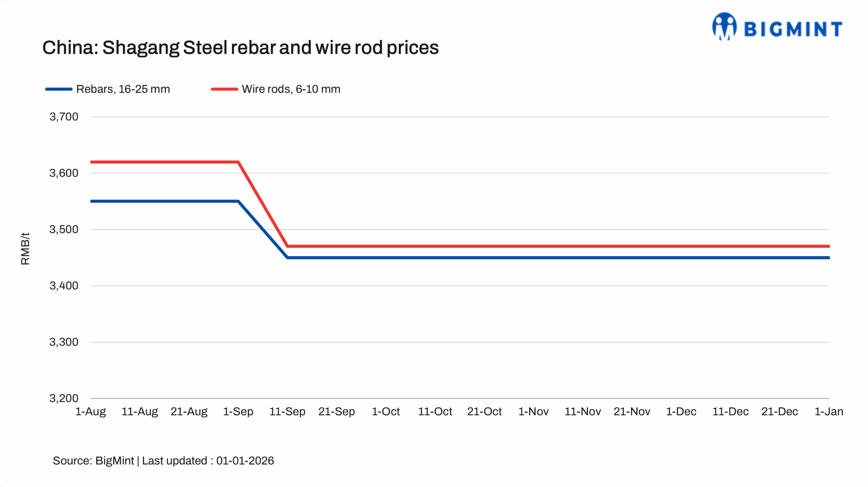Click the 1-Jan x-axis date label

[x=829, y=412]
